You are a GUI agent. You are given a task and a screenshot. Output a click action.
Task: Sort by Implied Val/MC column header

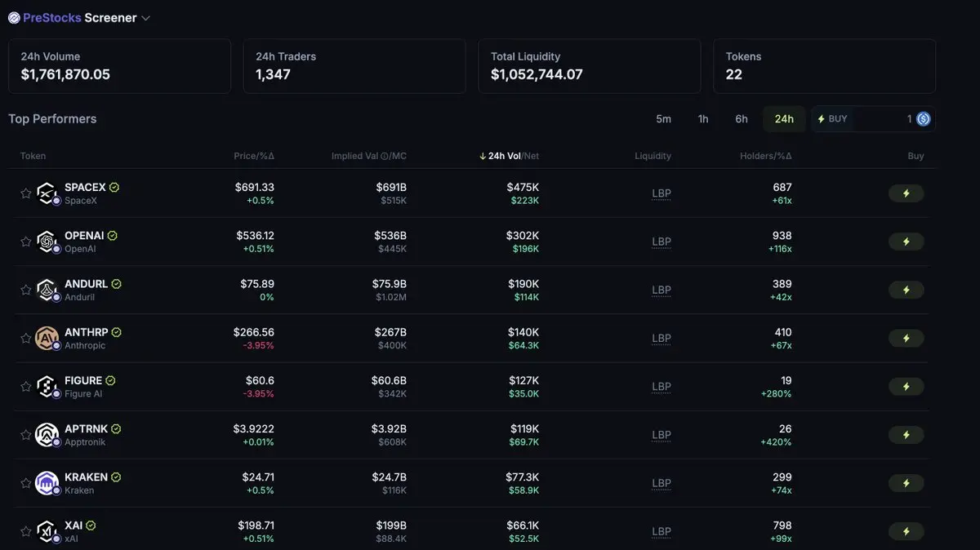[x=369, y=156]
